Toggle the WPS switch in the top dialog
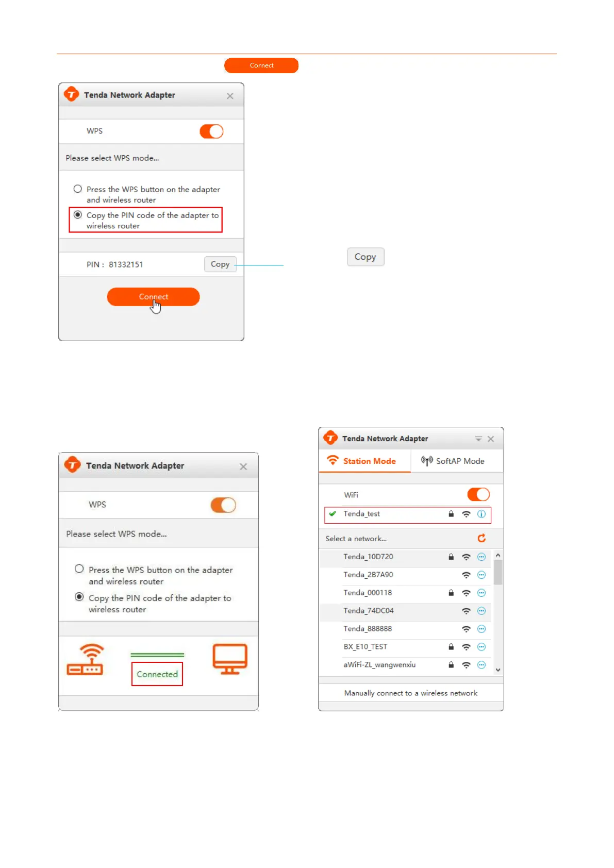614x868 pixels. pos(211,131)
